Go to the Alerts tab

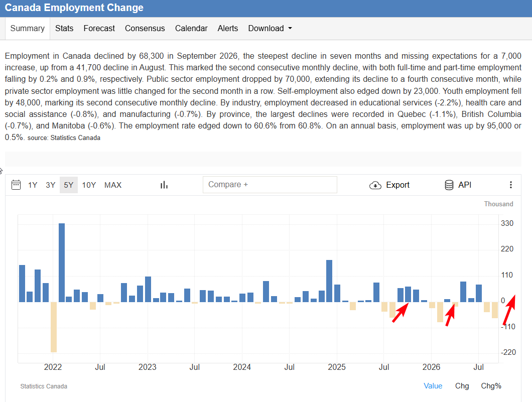tap(228, 29)
